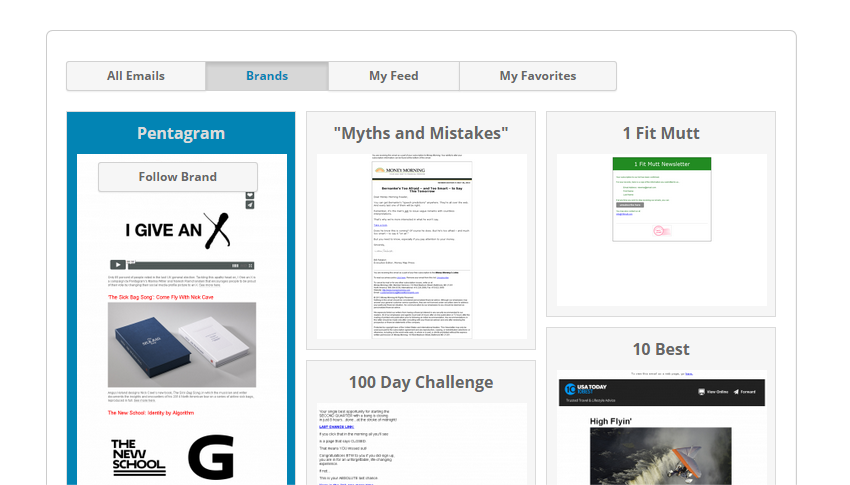Click the Forward link in 10 Best email
Viewport: 850px width, 485px height.
coord(744,392)
